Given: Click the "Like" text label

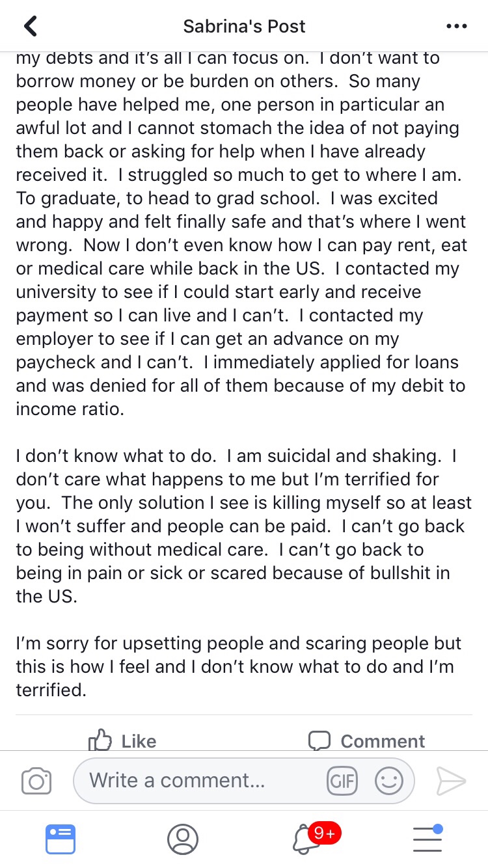Looking at the screenshot, I should pos(139,741).
